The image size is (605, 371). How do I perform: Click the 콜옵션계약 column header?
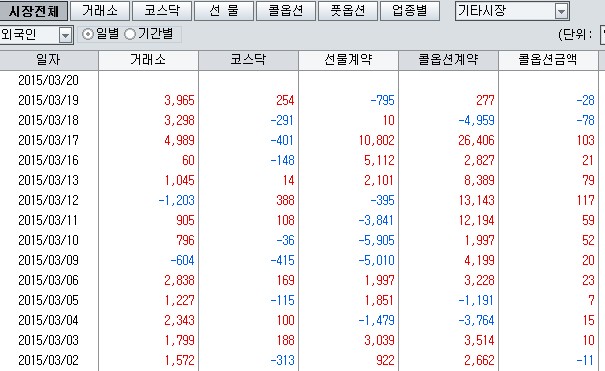coord(448,60)
